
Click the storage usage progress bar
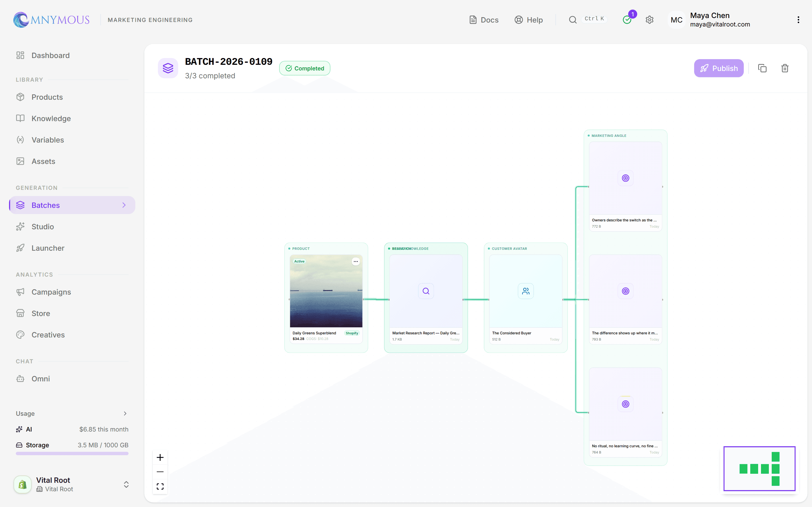click(x=72, y=453)
